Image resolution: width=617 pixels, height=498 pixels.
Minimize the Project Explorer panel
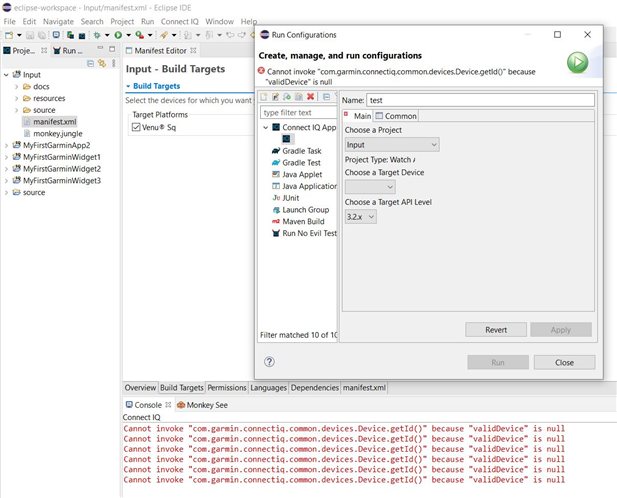[100, 48]
